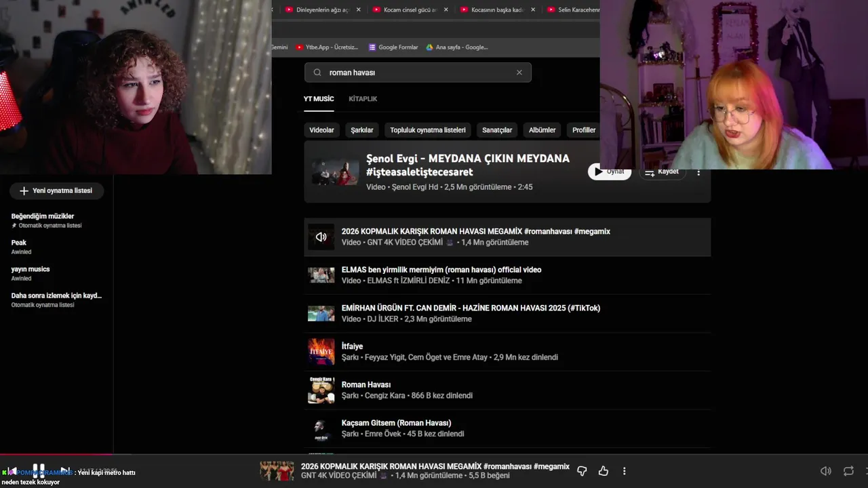Open Ytbe.App bookmark
The height and width of the screenshot is (488, 868).
(x=327, y=47)
